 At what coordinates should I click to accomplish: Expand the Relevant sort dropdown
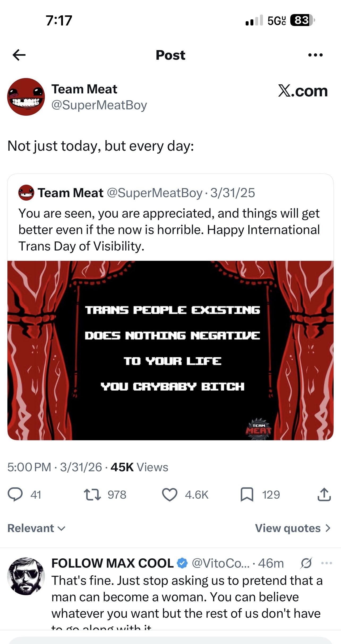coord(36,528)
